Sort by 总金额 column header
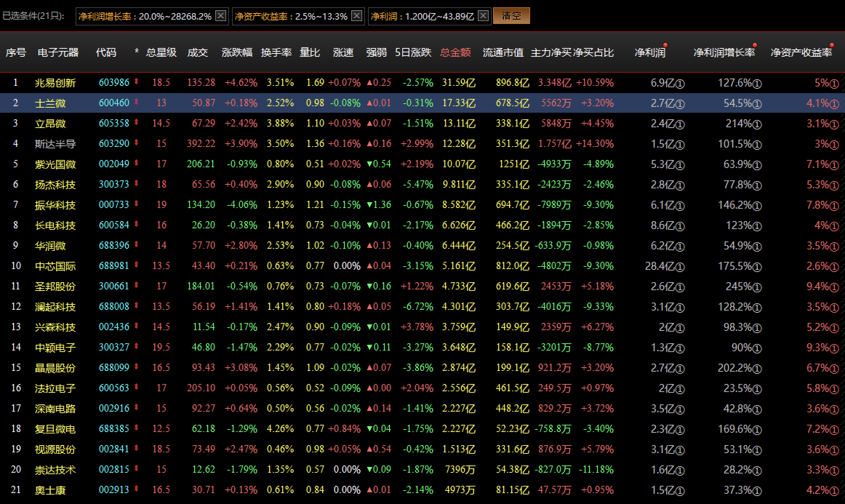 click(455, 53)
